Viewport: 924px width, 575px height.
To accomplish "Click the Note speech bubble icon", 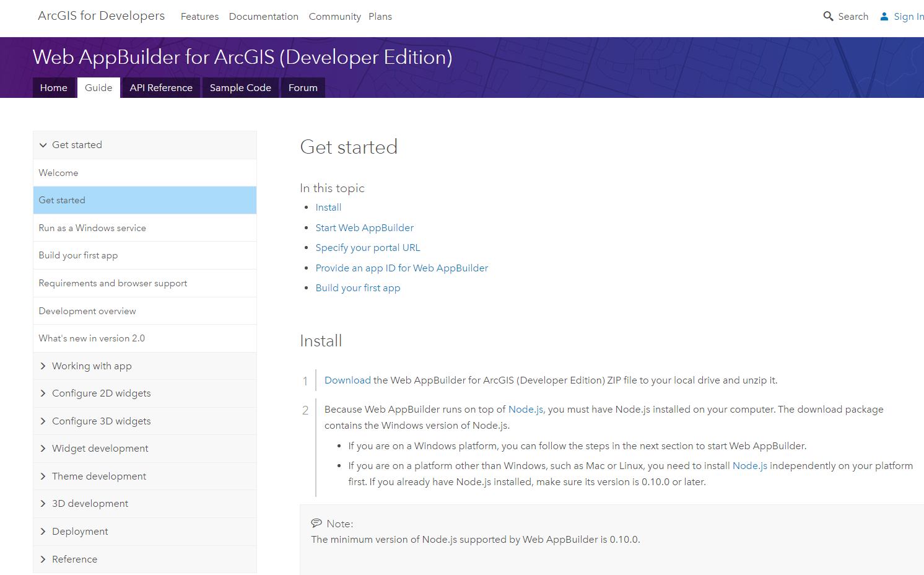I will (316, 523).
